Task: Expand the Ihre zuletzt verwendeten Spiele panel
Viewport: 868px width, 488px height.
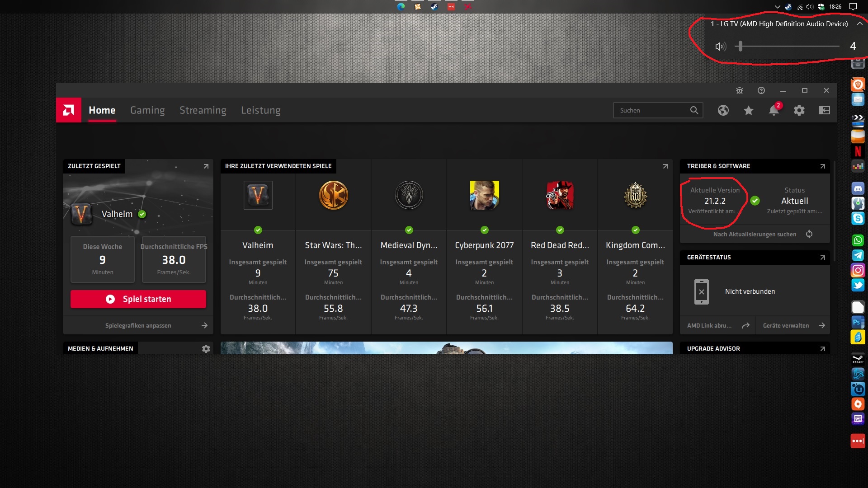Action: pos(665,166)
